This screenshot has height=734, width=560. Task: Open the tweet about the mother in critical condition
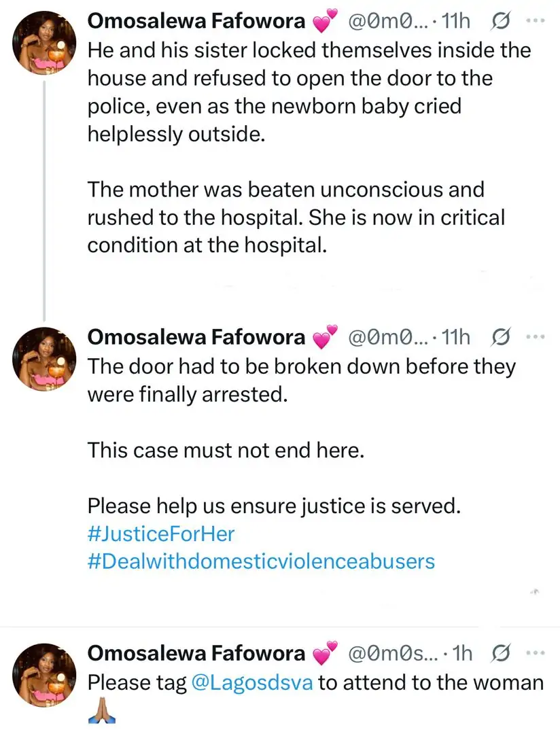coord(296,217)
